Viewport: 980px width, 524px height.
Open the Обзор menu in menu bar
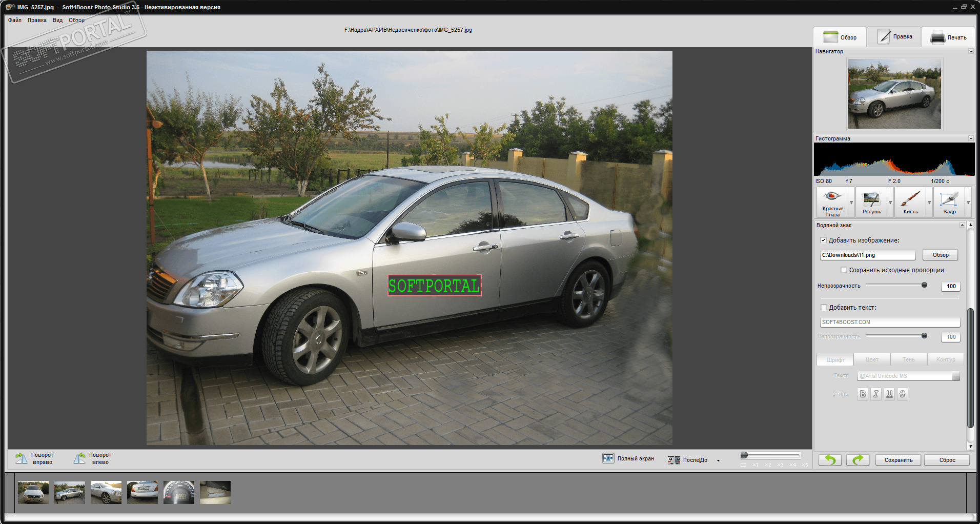pos(77,20)
